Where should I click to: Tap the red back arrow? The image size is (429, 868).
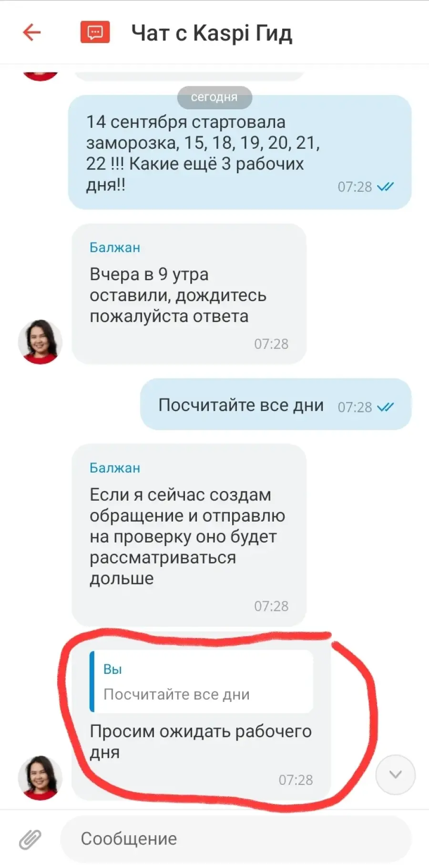pos(32,32)
